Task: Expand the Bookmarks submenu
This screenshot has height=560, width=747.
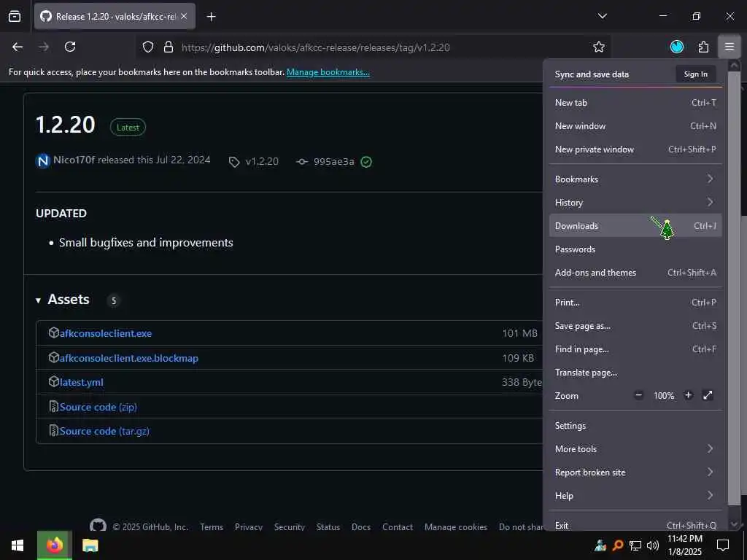Action: (635, 179)
